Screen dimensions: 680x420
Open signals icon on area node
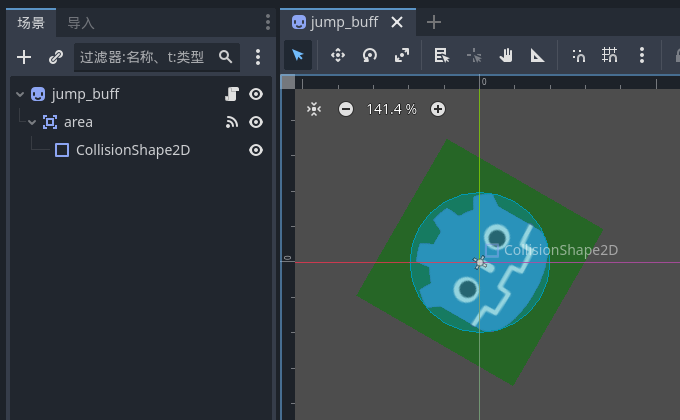pos(232,122)
